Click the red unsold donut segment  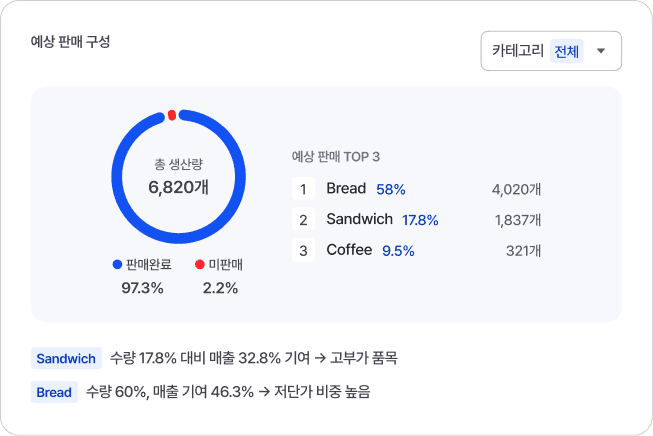[172, 115]
